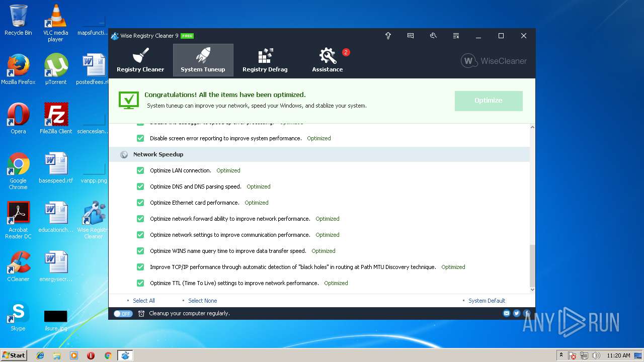Select the Google Chrome desktop icon
The image size is (644, 362).
pos(18,171)
